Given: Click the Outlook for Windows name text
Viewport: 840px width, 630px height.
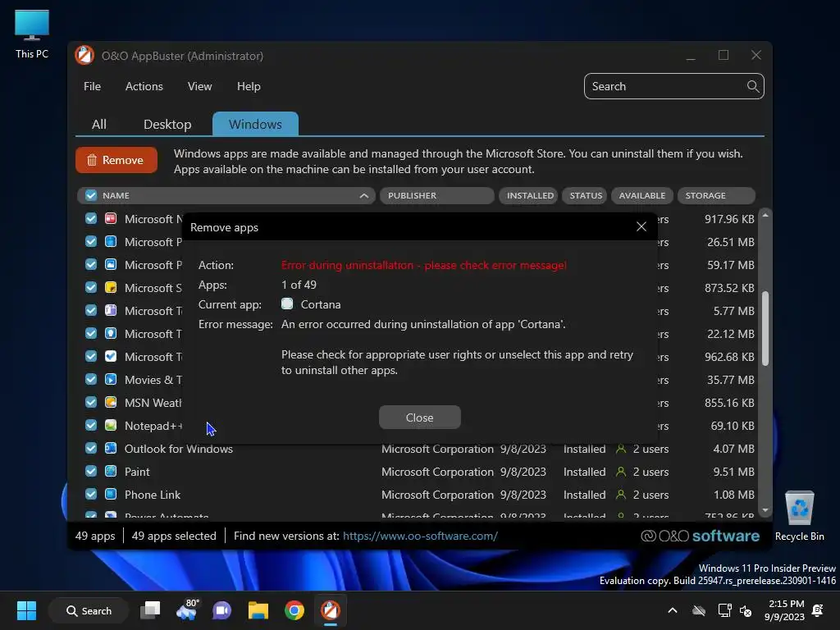Looking at the screenshot, I should coord(178,449).
